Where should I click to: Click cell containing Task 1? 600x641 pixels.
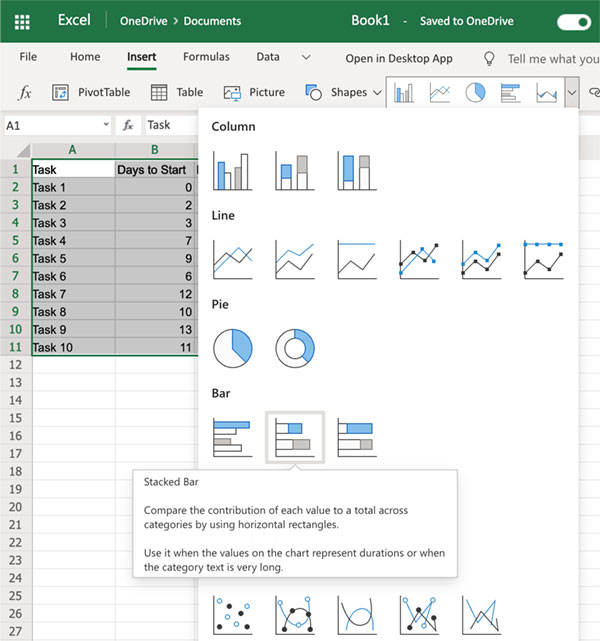(x=73, y=187)
